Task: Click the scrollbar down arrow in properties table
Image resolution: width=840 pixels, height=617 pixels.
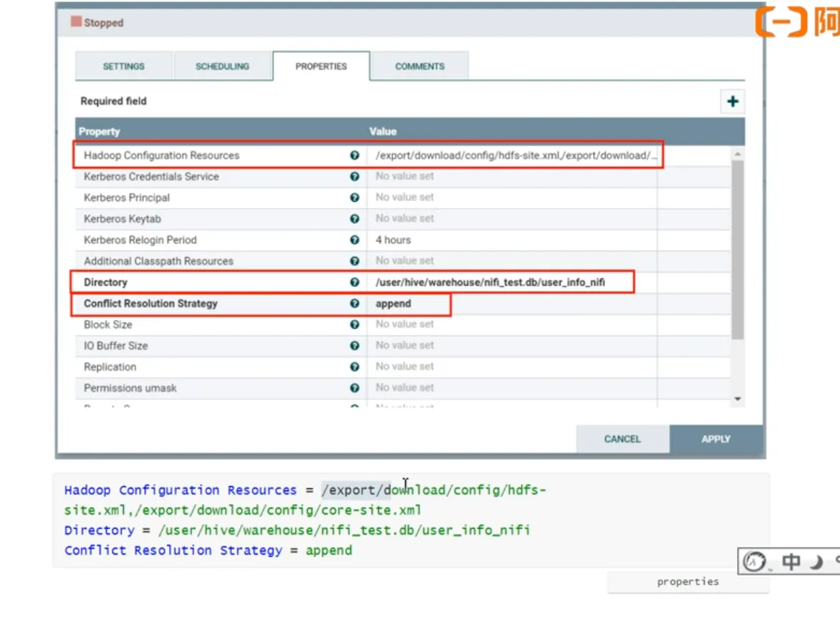Action: (x=738, y=399)
